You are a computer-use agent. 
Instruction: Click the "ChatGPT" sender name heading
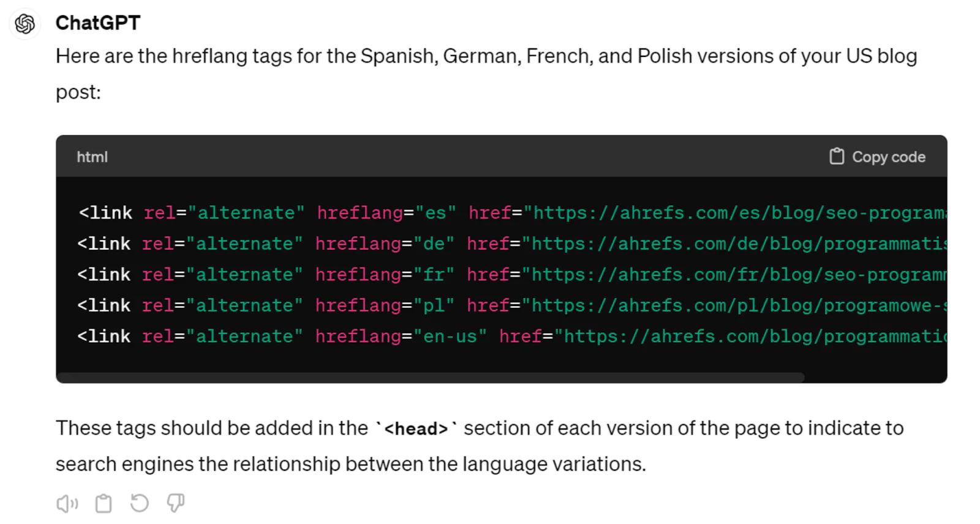pyautogui.click(x=98, y=23)
